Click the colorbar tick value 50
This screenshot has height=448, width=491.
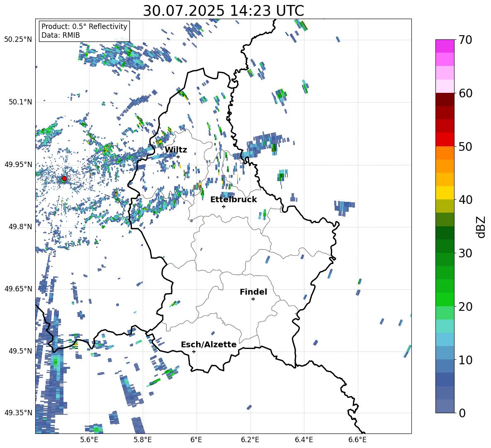[465, 146]
